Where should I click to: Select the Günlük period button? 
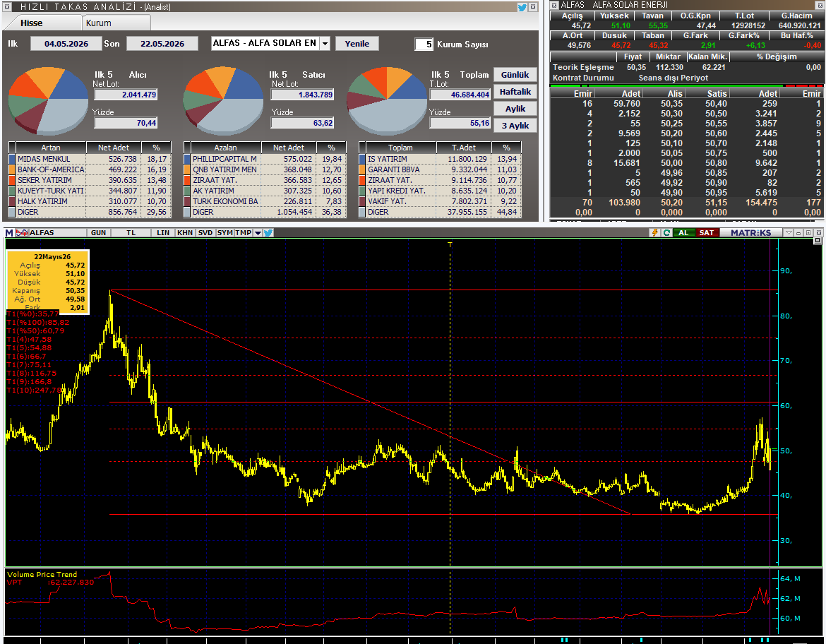tap(515, 74)
